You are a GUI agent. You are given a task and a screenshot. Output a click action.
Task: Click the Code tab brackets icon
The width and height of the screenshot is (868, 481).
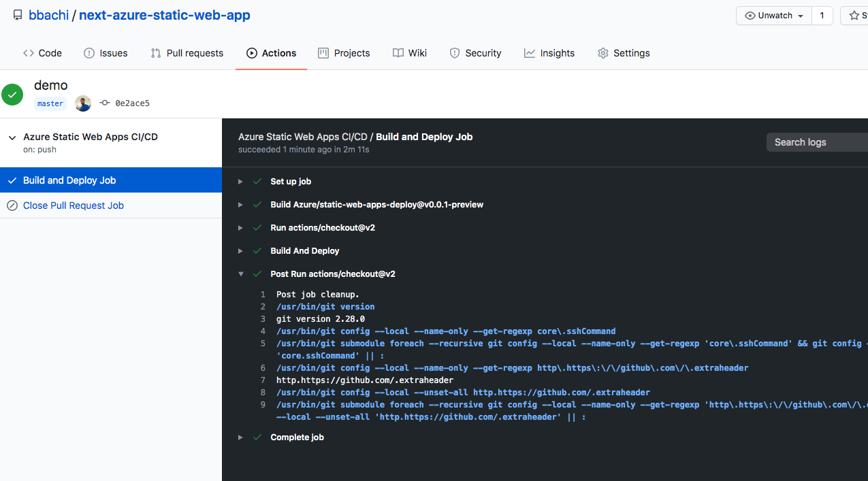click(29, 53)
